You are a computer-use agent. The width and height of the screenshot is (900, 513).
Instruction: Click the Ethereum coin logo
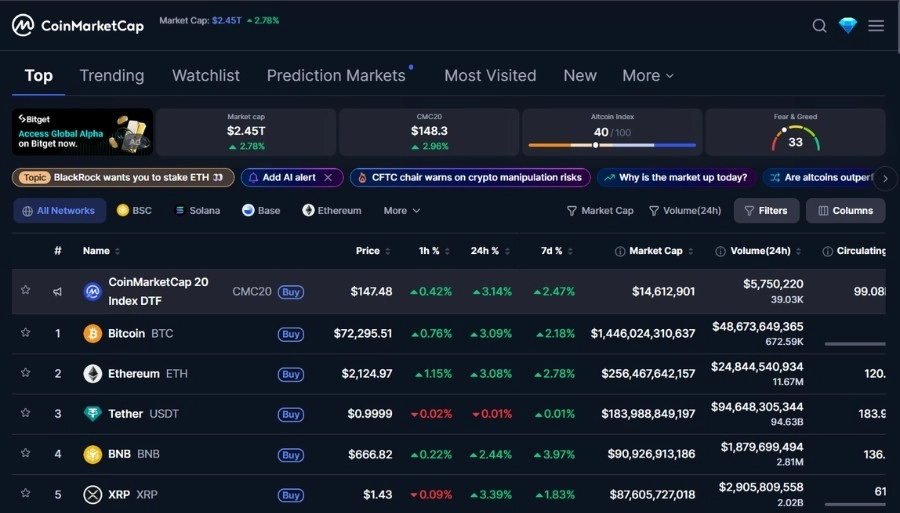(x=92, y=374)
